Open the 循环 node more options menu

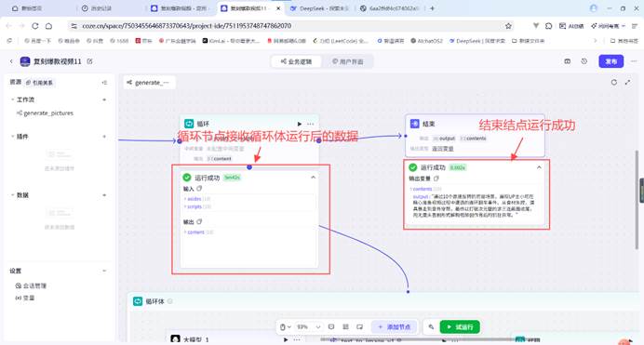(x=311, y=124)
